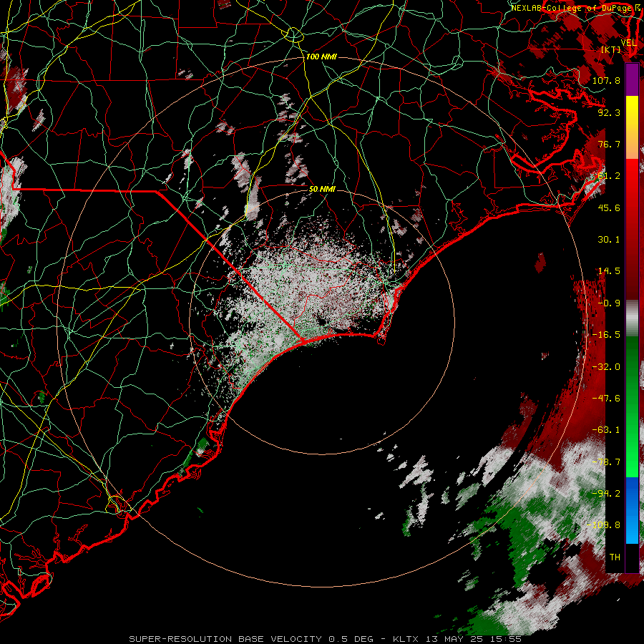Viewport: 644px width, 644px height.
Task: Click the NEXLAB-College of DuPage credit text
Action: (571, 8)
